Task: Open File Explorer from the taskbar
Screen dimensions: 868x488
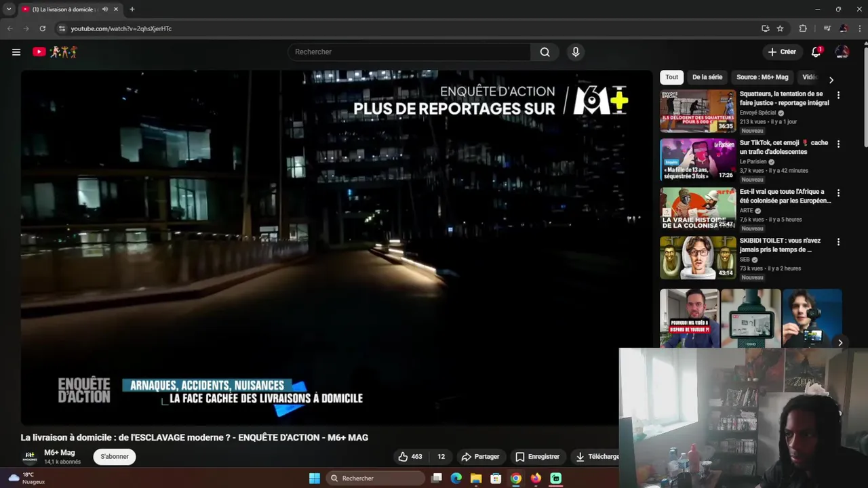Action: click(476, 479)
